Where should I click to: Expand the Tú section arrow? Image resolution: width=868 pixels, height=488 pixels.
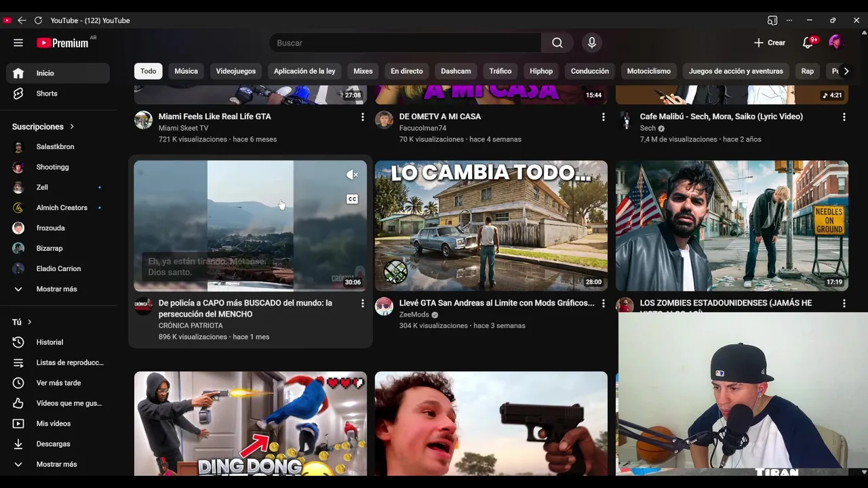point(29,322)
